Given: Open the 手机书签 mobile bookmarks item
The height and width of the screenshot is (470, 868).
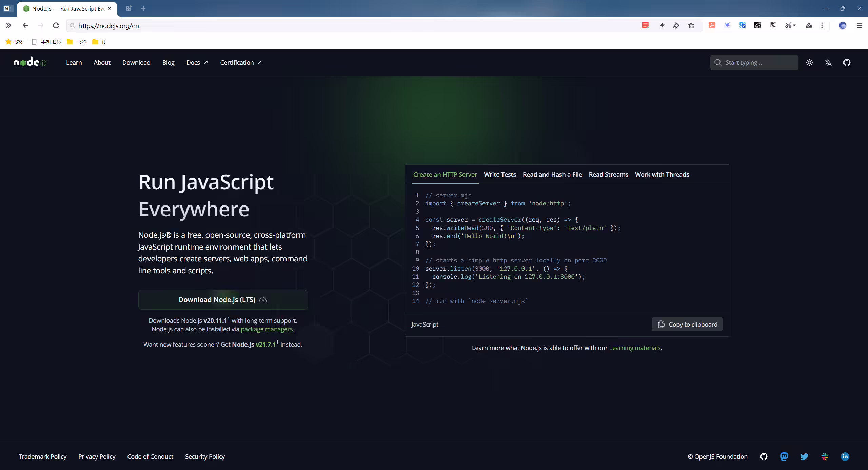Looking at the screenshot, I should tap(46, 42).
